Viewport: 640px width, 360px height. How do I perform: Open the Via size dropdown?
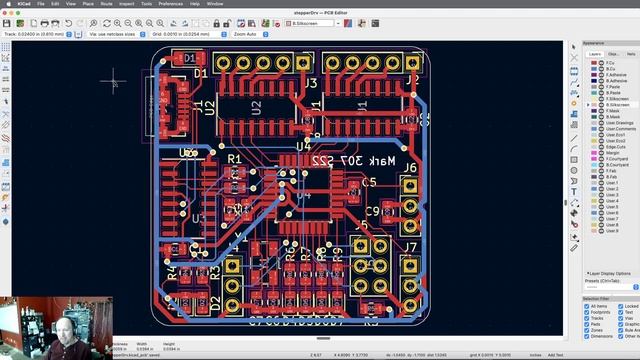coord(142,34)
